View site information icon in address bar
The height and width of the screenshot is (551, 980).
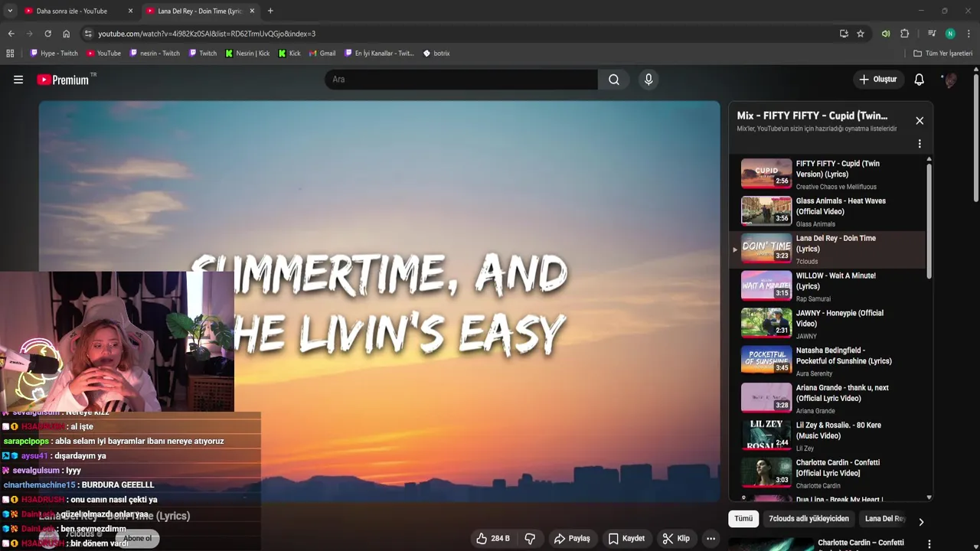[x=88, y=34]
